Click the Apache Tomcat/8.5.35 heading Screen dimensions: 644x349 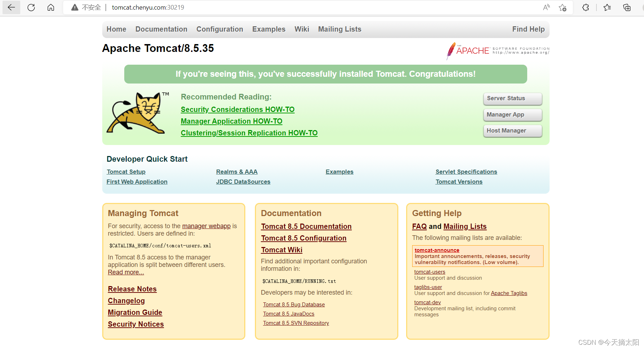[158, 48]
